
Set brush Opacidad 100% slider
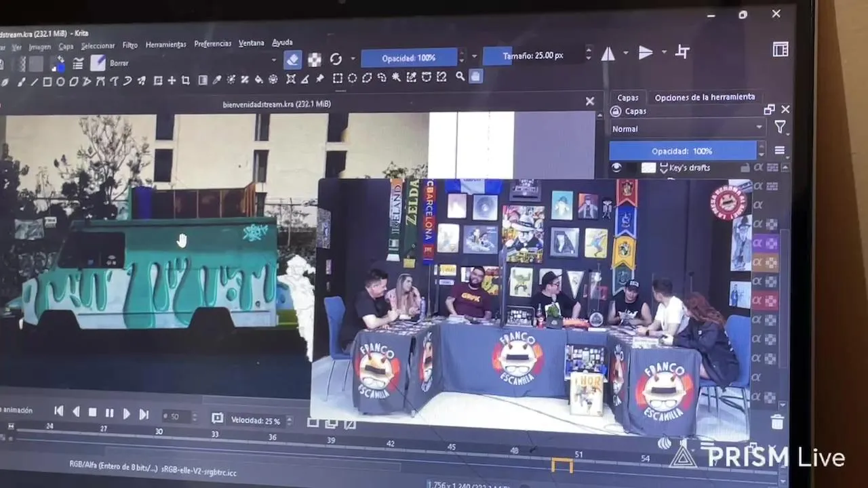tap(409, 58)
